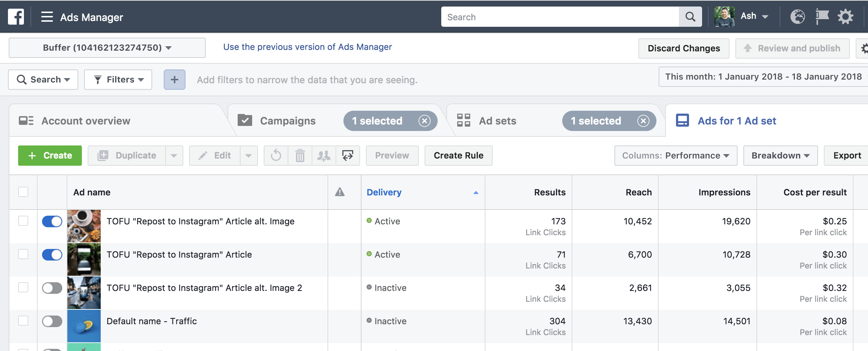The height and width of the screenshot is (351, 868).
Task: Open the previous version of Ads Manager link
Action: click(x=307, y=47)
